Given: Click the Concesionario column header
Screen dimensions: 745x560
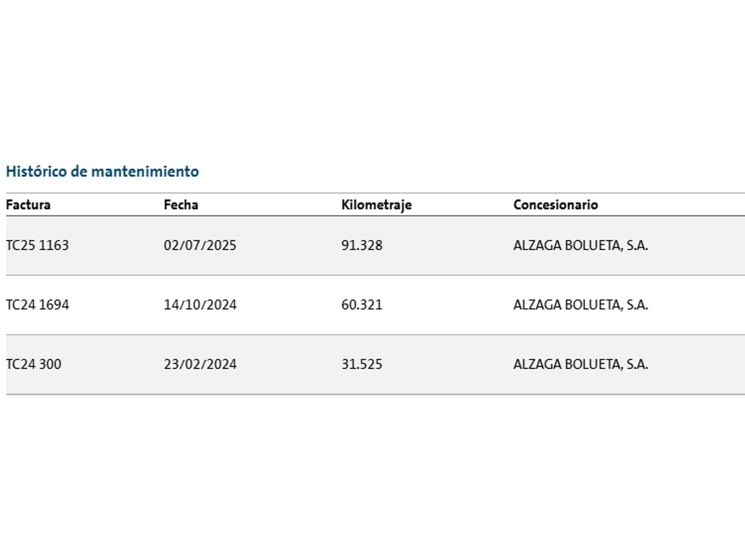Looking at the screenshot, I should pos(555,205).
